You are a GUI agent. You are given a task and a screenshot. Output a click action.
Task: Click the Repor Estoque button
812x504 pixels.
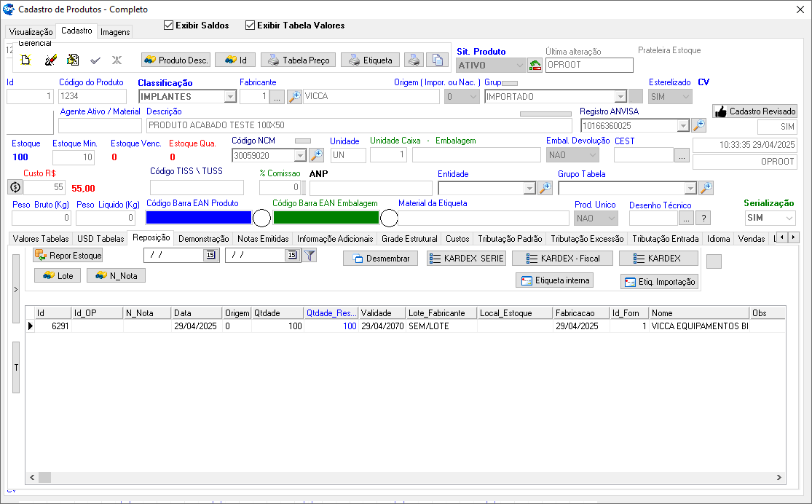tap(68, 255)
